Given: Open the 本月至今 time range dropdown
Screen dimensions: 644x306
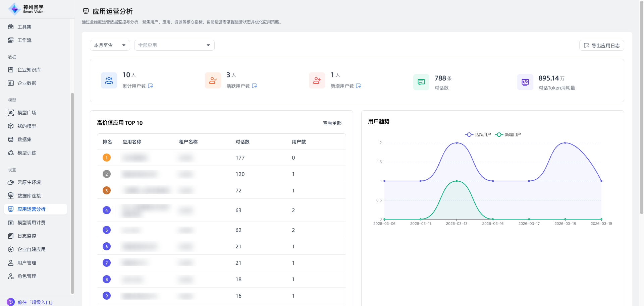Looking at the screenshot, I should coord(110,45).
